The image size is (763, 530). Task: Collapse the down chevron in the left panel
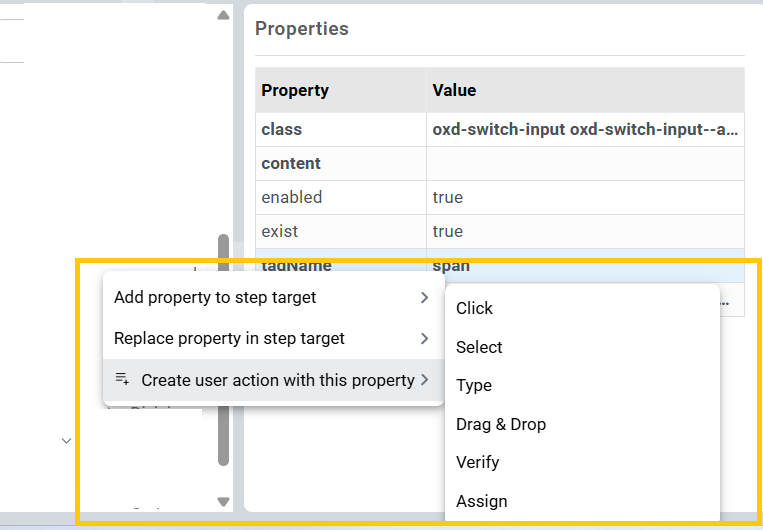point(66,441)
